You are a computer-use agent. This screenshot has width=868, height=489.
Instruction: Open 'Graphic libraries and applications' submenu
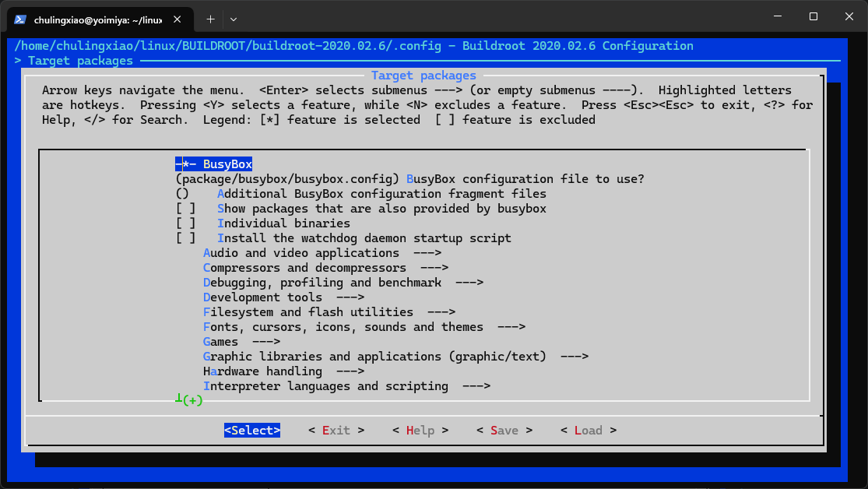pos(395,357)
